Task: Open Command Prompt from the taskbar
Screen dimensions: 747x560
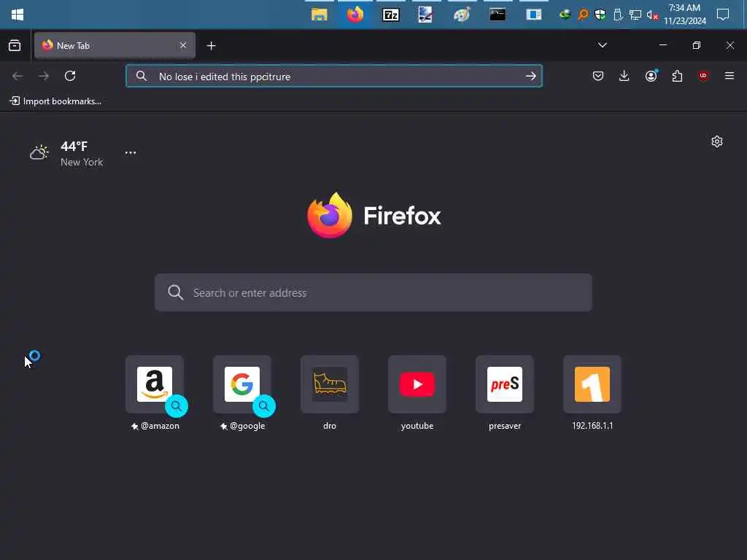Action: (498, 15)
